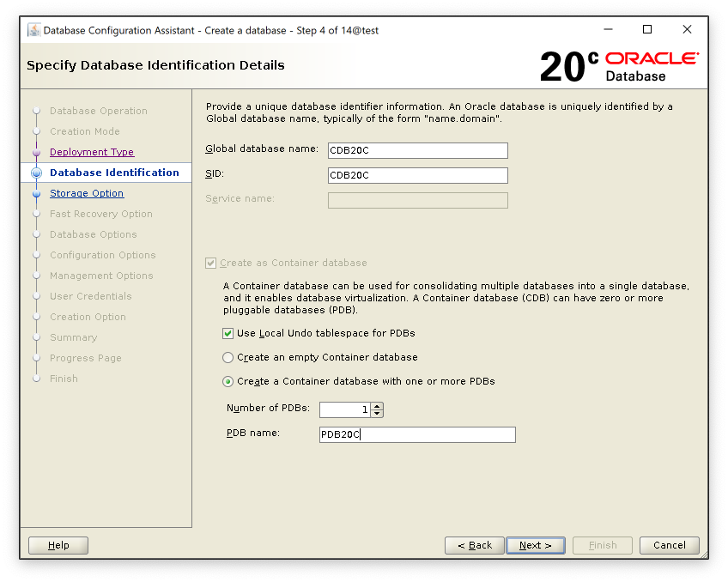Cancel the database creation wizard
This screenshot has height=582, width=728.
[669, 545]
